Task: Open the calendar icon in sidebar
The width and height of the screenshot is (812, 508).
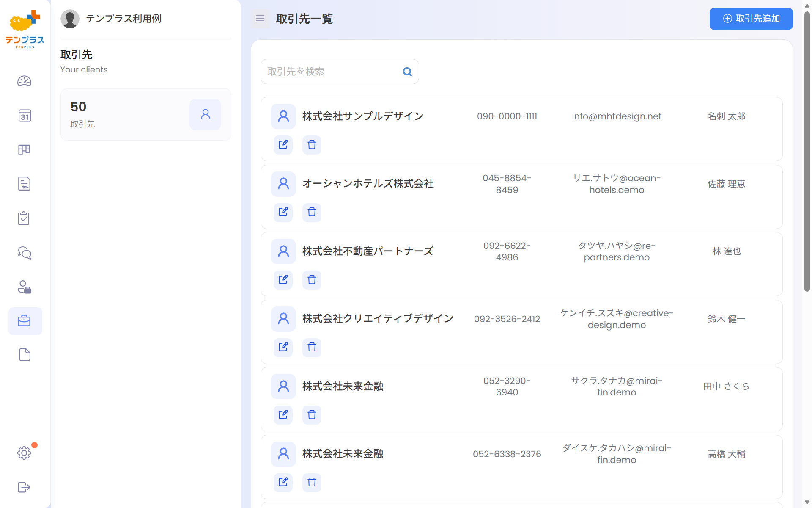Action: point(25,116)
